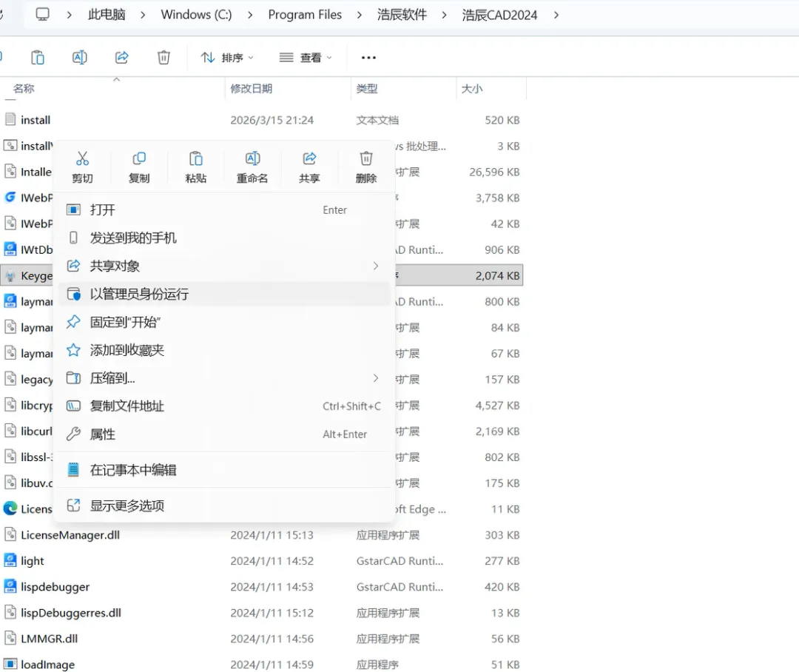This screenshot has height=672, width=799.
Task: Click the Cut icon in context menu
Action: tap(82, 159)
